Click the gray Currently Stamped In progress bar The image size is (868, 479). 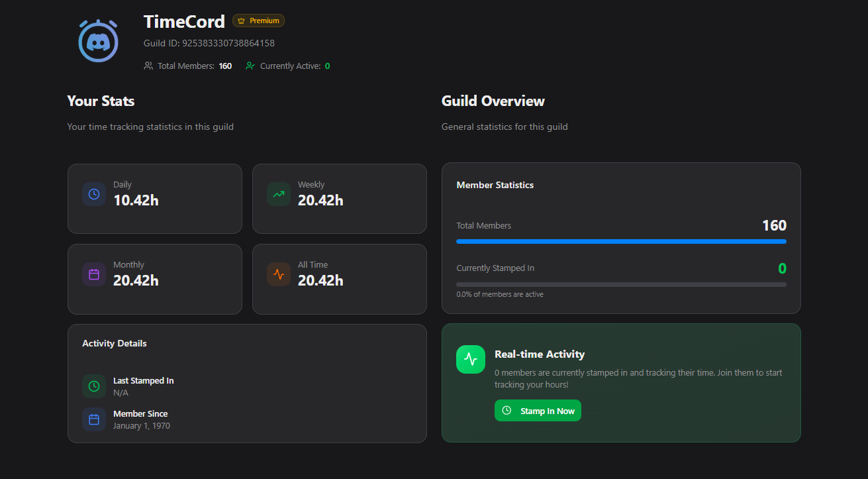[621, 284]
